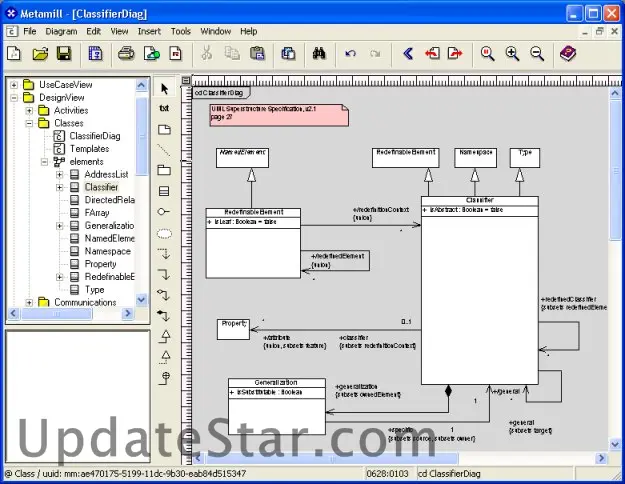Image resolution: width=625 pixels, height=484 pixels.
Task: Select the class box tool
Action: pyautogui.click(x=165, y=191)
